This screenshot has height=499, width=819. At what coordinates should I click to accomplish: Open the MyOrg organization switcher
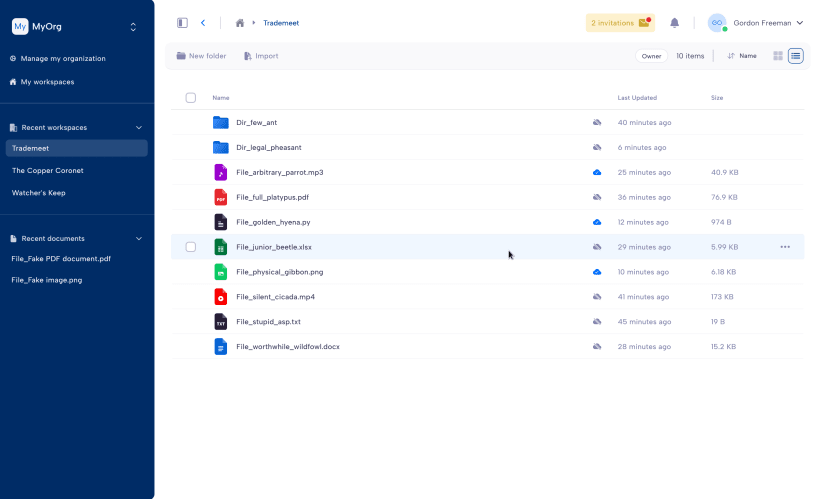click(133, 27)
